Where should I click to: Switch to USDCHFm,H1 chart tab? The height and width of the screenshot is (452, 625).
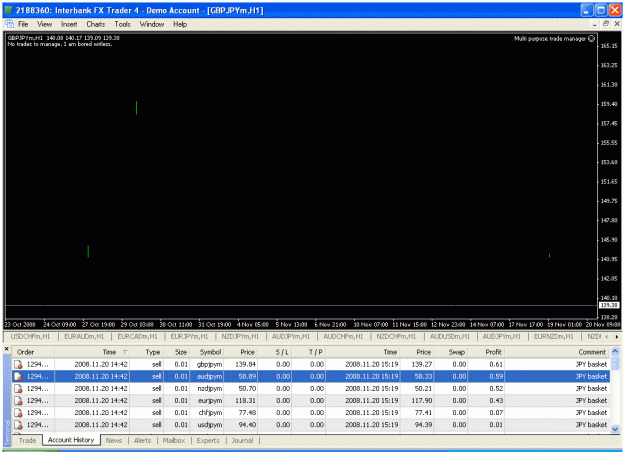click(30, 336)
